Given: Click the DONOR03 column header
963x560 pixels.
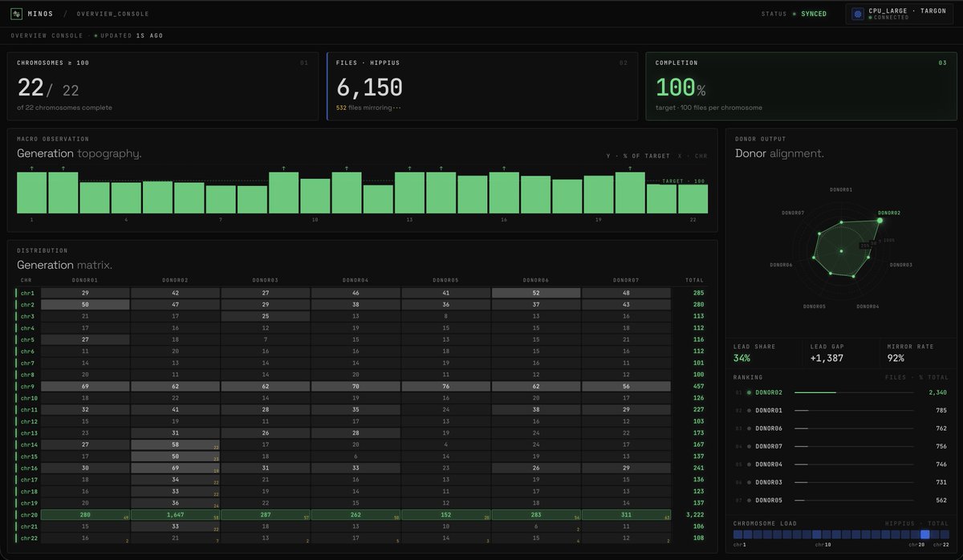Looking at the screenshot, I should 265,280.
